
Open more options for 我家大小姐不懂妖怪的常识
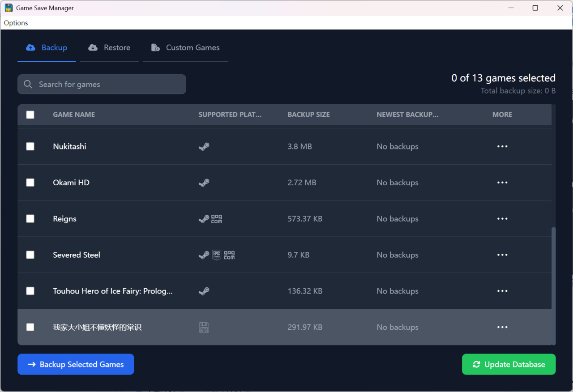pos(502,328)
